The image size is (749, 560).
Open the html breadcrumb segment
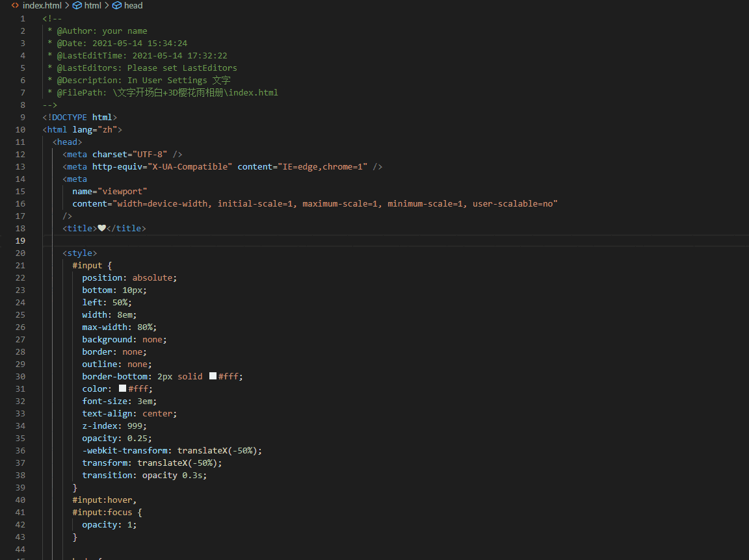click(93, 6)
